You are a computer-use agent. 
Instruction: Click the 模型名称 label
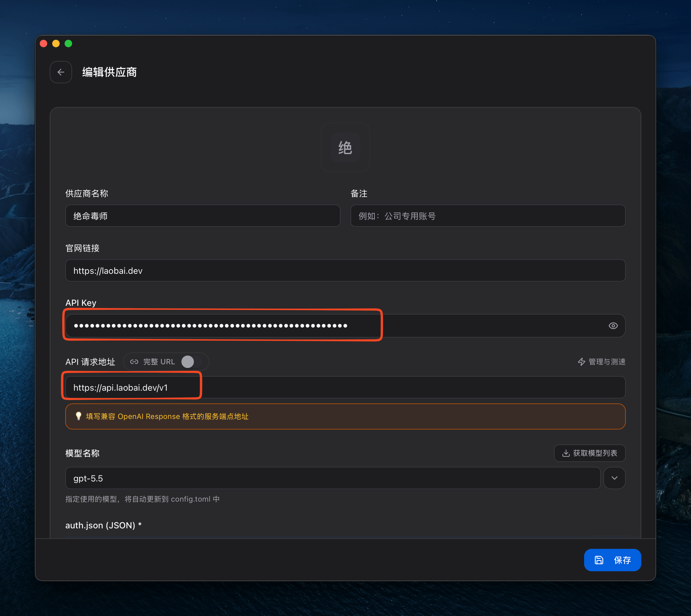82,453
